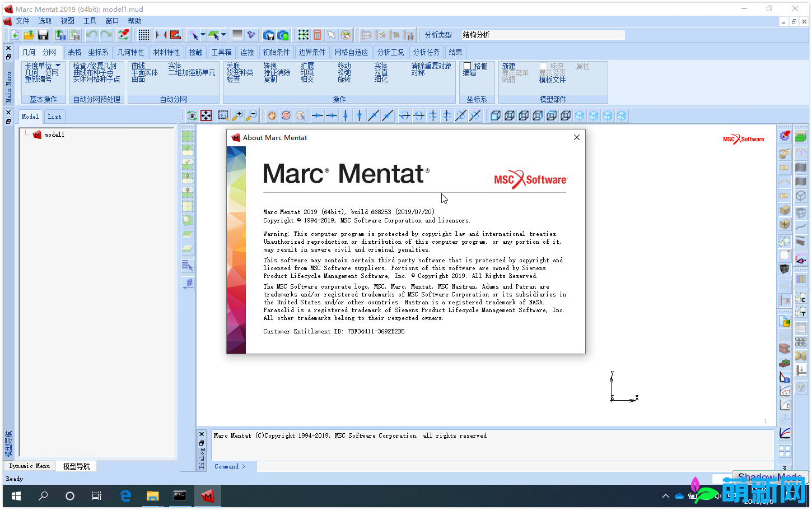Expand the 长度单位 dropdown

58,66
